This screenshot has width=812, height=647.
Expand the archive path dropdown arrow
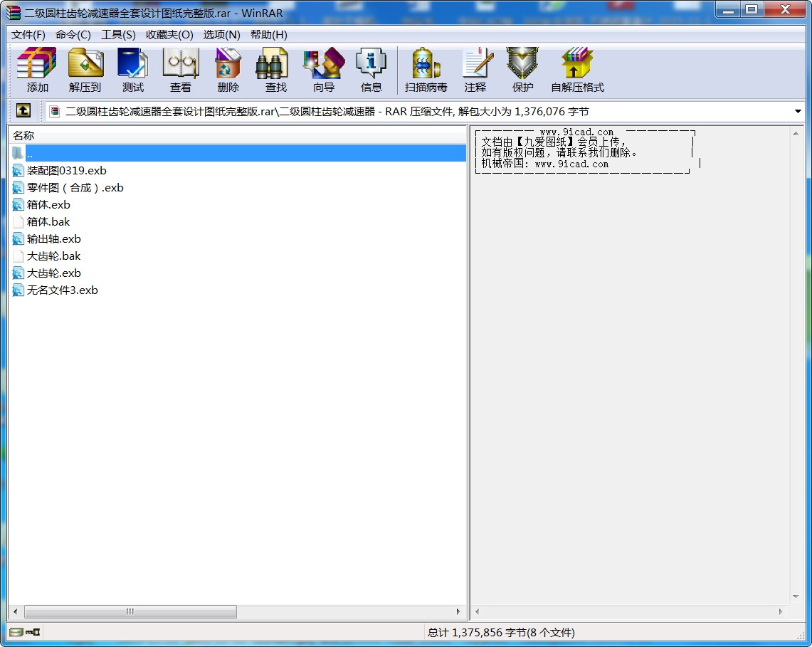(x=798, y=112)
